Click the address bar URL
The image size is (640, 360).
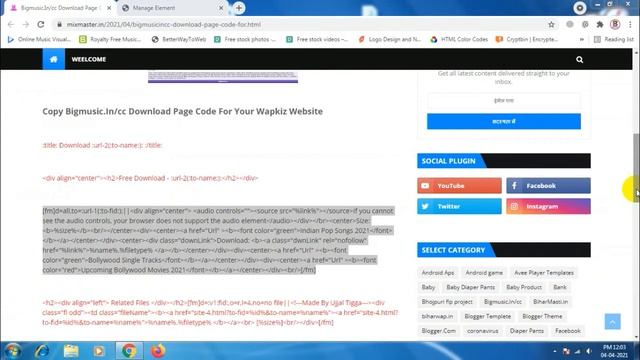tap(164, 24)
